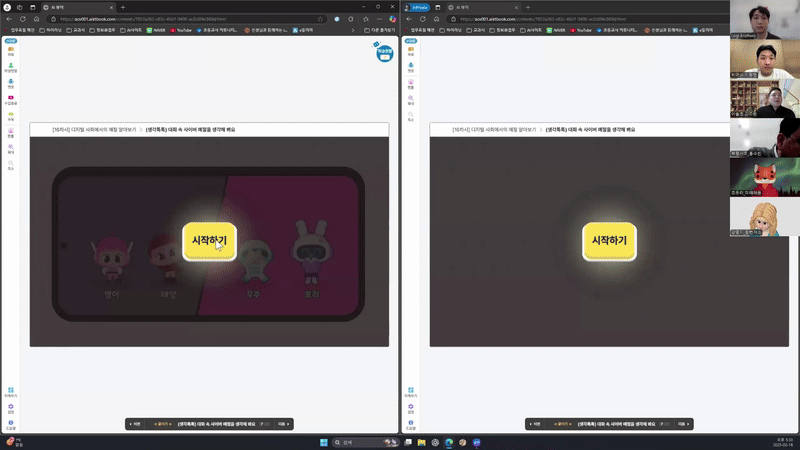The width and height of the screenshot is (800, 450).
Task: Expand the 교과서 bookmark folder in left browser
Action: (73, 30)
